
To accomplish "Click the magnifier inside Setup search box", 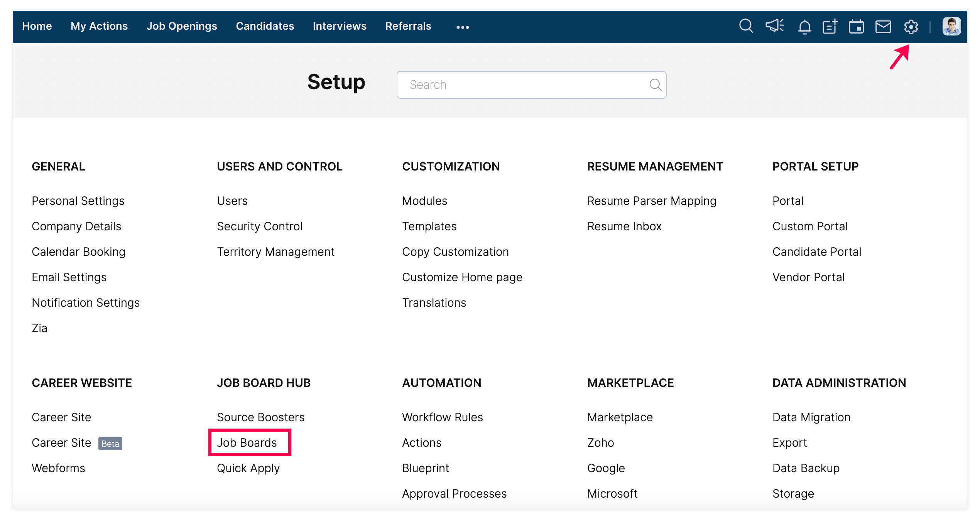I will (x=655, y=84).
